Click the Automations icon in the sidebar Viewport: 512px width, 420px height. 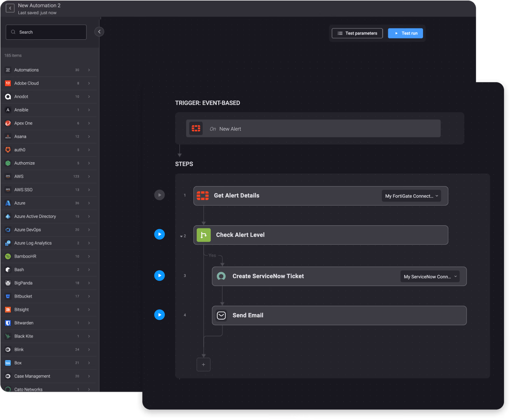8,70
